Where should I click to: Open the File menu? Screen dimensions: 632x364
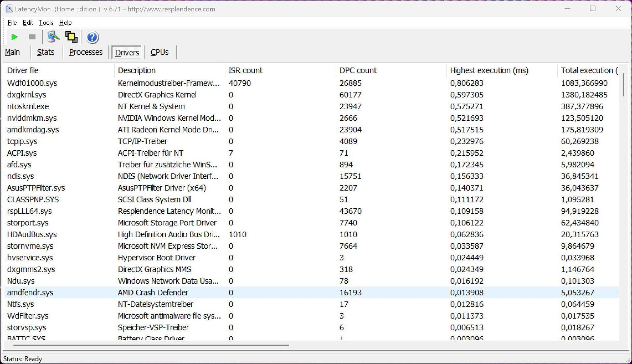tap(12, 23)
